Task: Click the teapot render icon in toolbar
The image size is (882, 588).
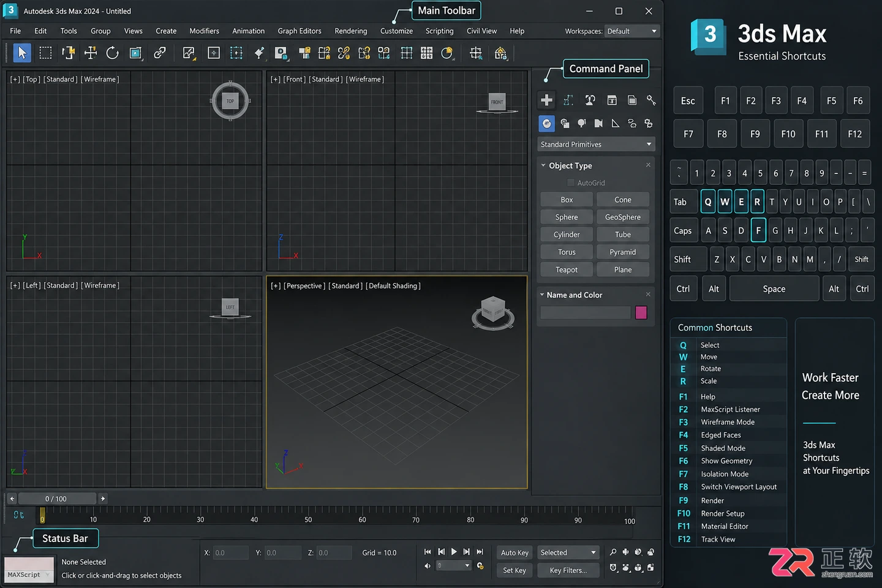Action: click(500, 53)
